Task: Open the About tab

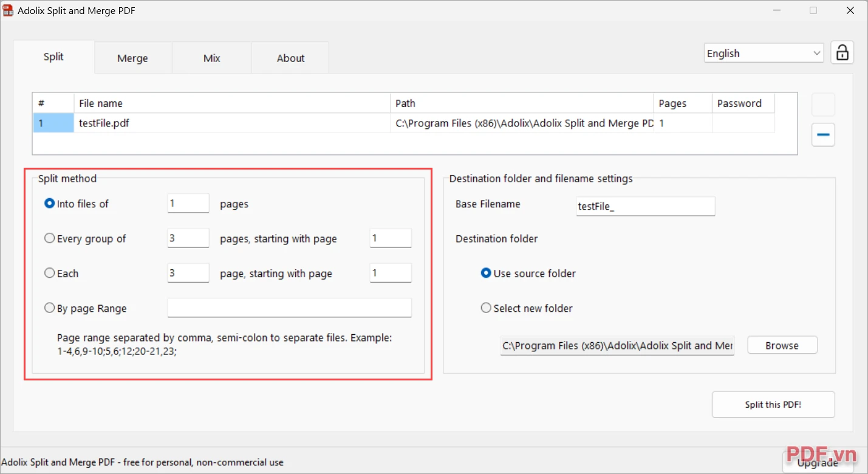Action: point(290,58)
